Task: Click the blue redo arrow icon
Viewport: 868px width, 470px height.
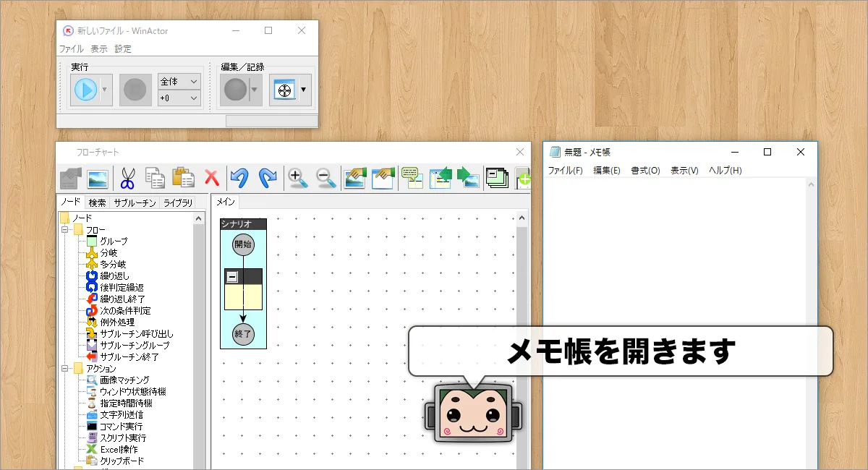Action: (268, 178)
